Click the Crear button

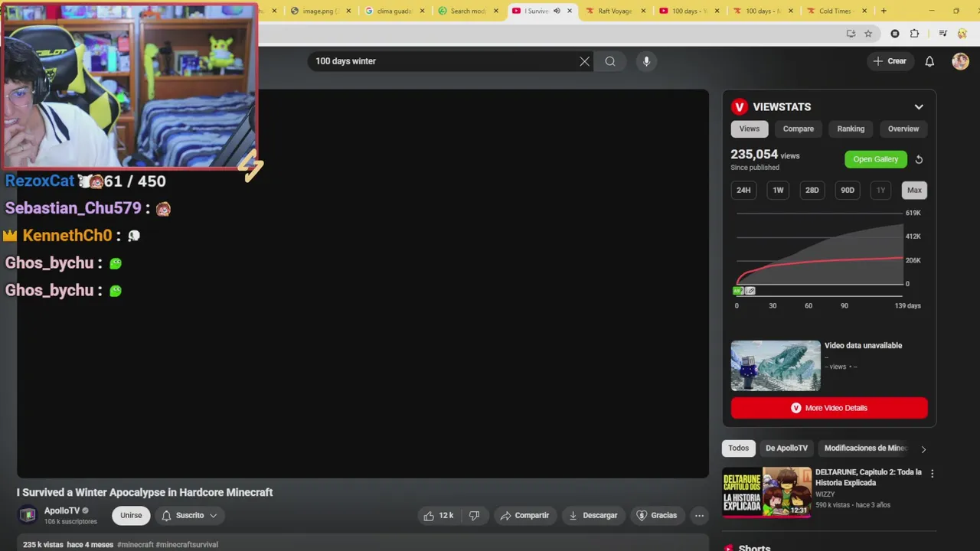coord(890,61)
